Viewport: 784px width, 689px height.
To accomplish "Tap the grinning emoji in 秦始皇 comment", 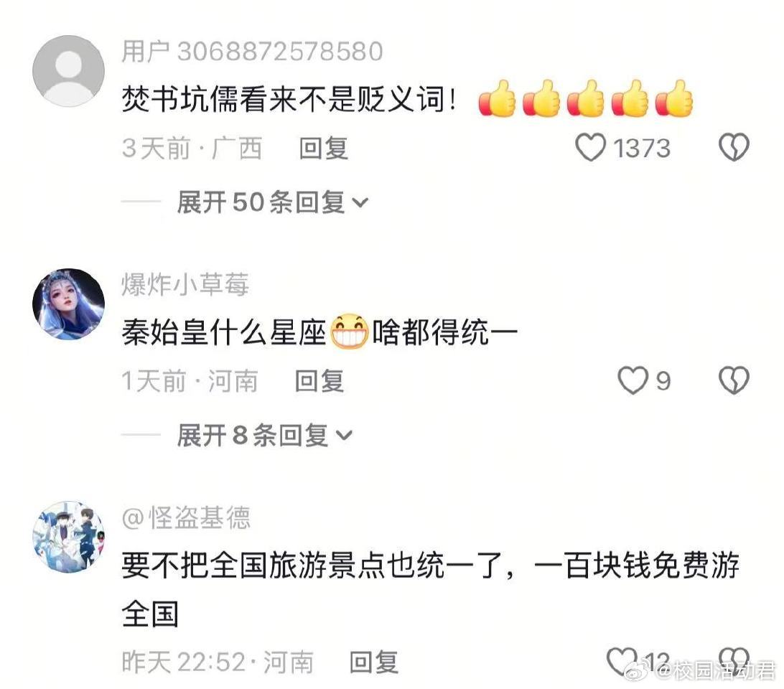I will [x=350, y=332].
